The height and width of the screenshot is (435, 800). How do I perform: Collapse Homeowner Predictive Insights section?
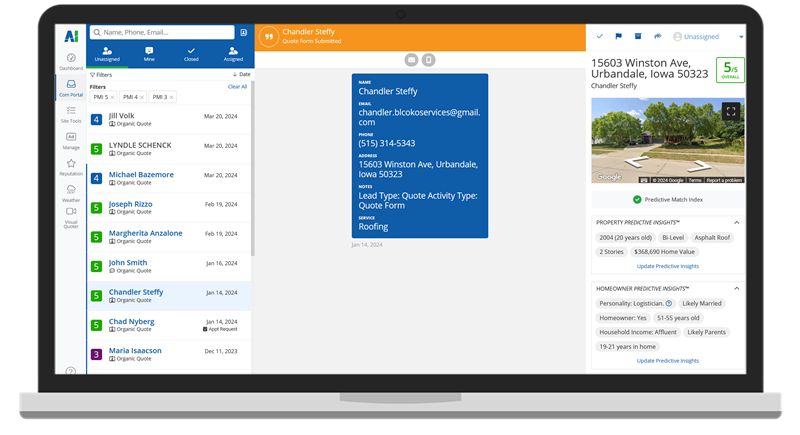[737, 289]
